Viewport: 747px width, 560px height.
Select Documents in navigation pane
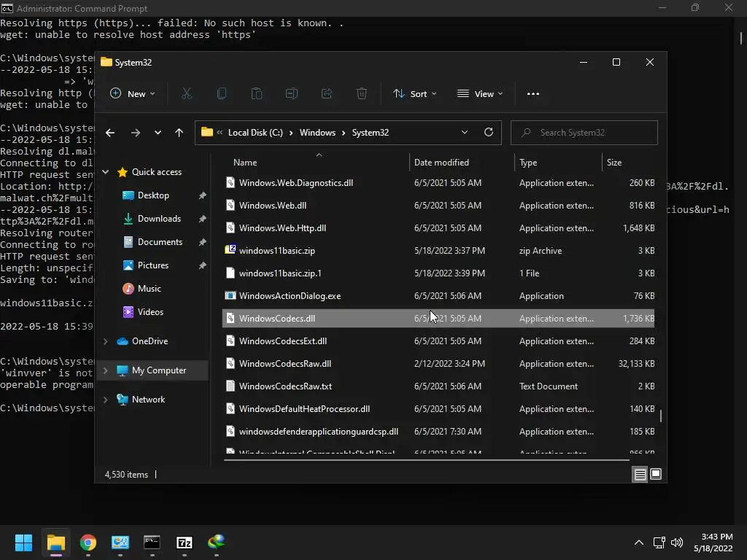[160, 242]
